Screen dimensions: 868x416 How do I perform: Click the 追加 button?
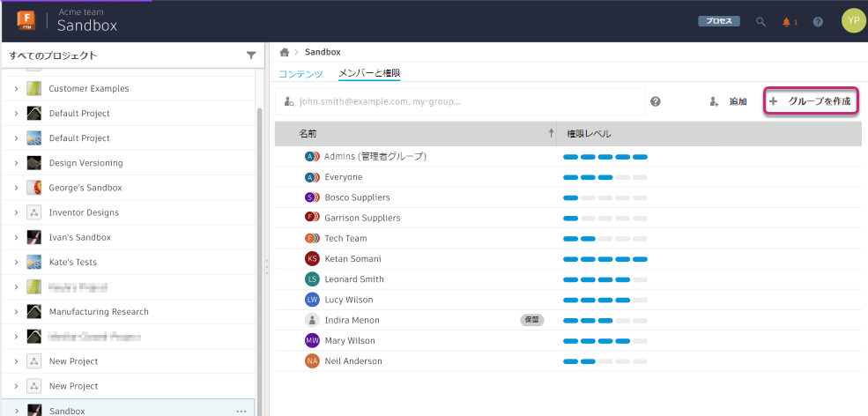point(729,102)
